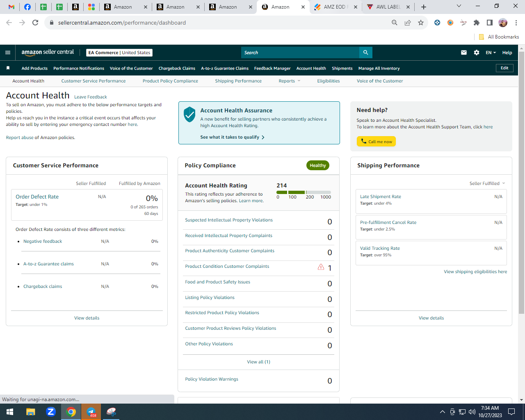Click the bookmark flag icon in navigation bar
Screen dimensions: 525x420
point(8,68)
